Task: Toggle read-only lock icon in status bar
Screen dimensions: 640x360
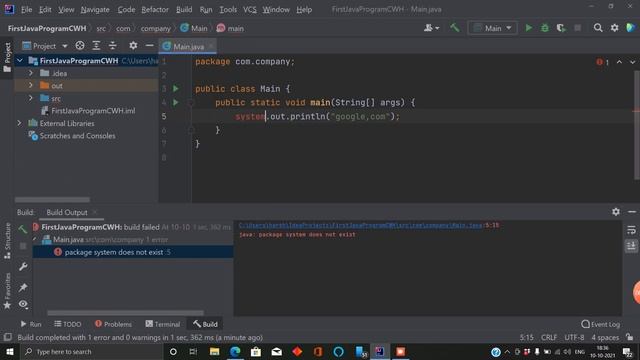Action: tap(630, 337)
